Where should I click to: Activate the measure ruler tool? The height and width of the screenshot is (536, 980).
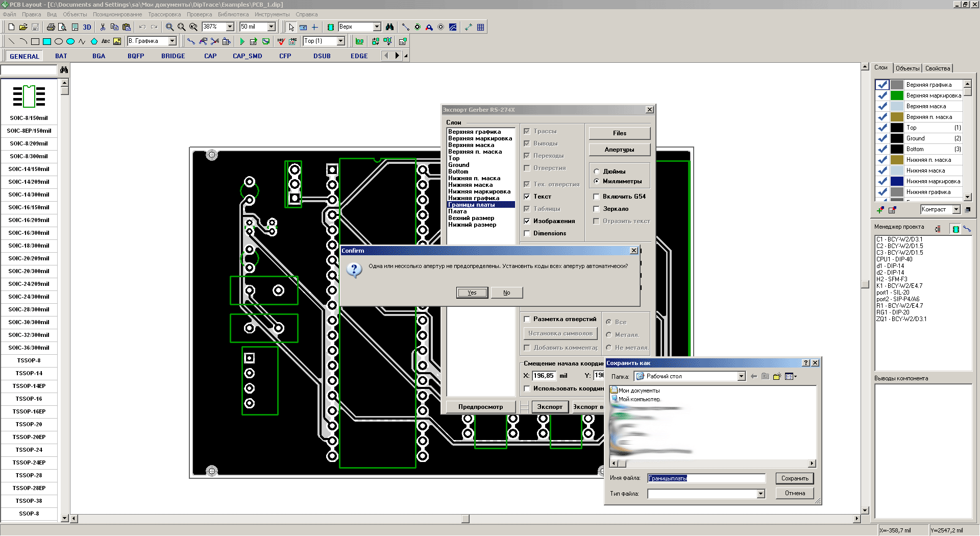pyautogui.click(x=303, y=27)
